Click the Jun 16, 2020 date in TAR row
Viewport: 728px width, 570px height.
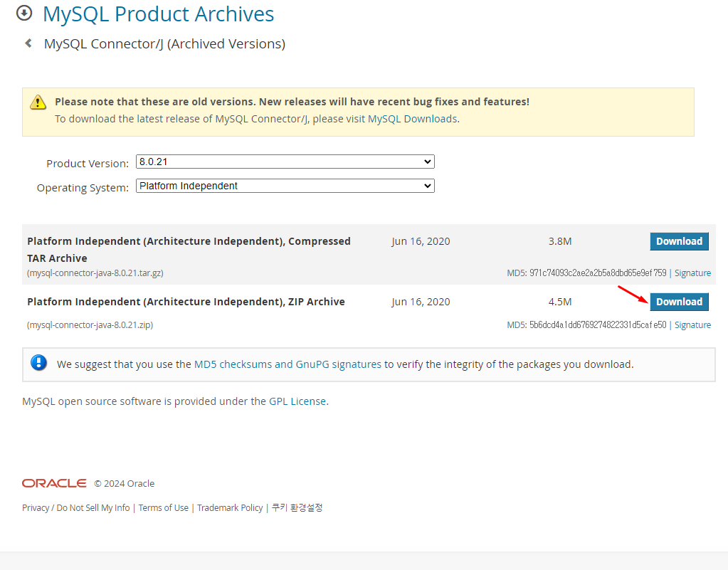(x=421, y=241)
